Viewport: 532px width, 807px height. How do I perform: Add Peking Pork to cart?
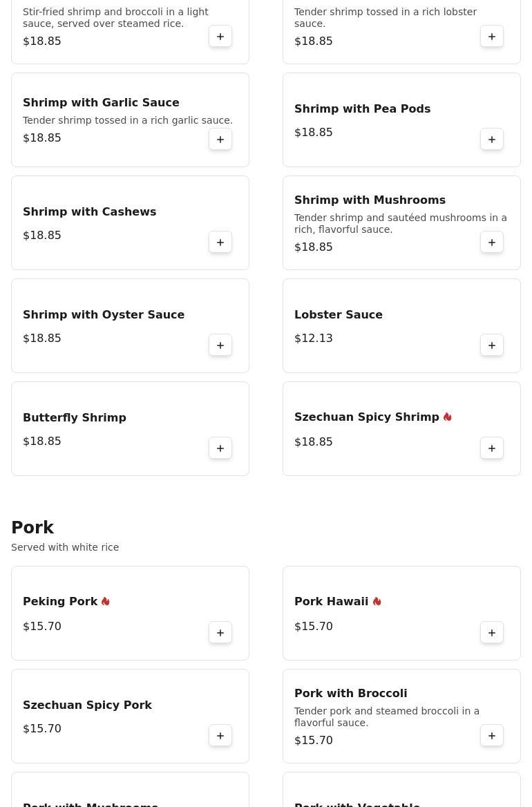220,633
